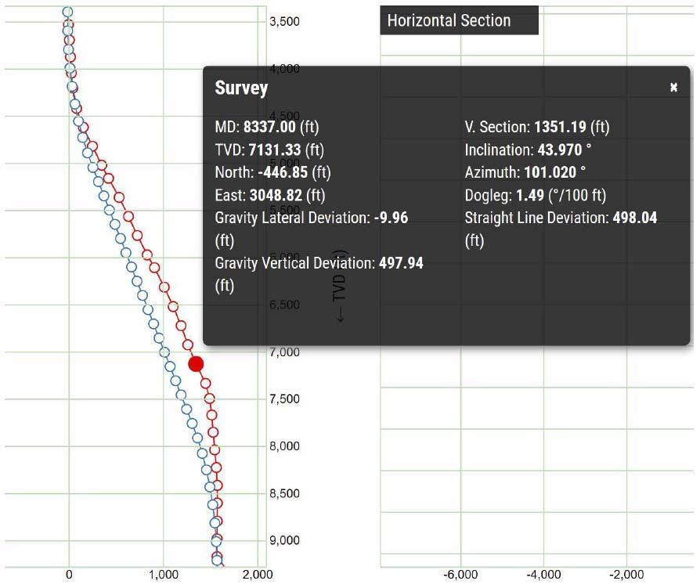The image size is (700, 588).
Task: Click the Gravity Lateral Deviation -9.96 value
Action: click(391, 218)
